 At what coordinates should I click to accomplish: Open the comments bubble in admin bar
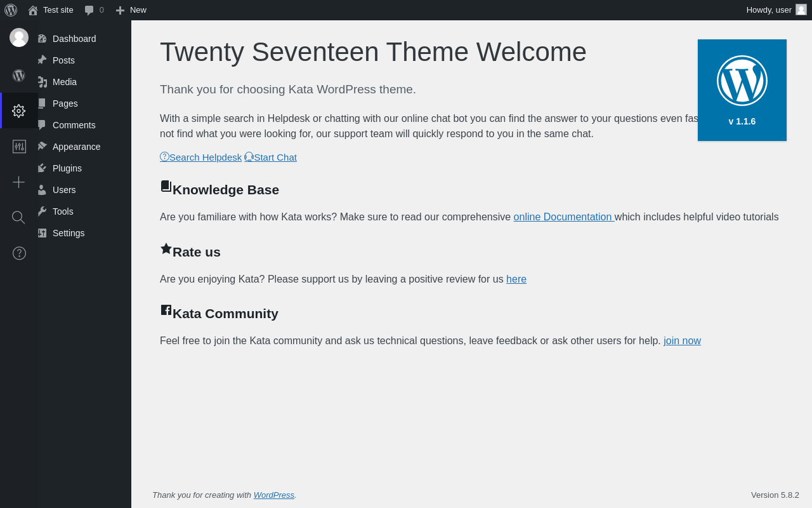tap(95, 10)
